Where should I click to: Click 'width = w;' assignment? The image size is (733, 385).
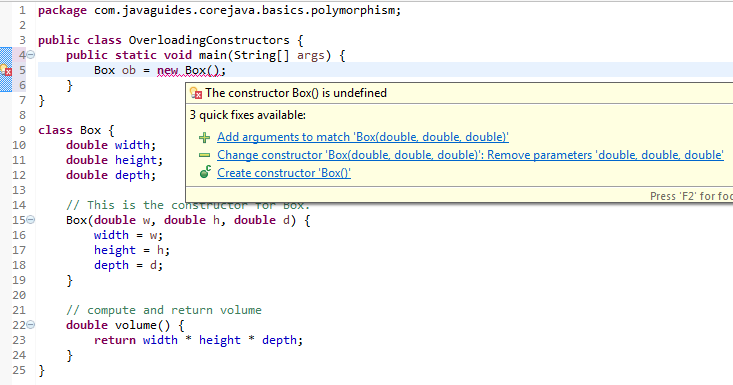[x=128, y=235]
